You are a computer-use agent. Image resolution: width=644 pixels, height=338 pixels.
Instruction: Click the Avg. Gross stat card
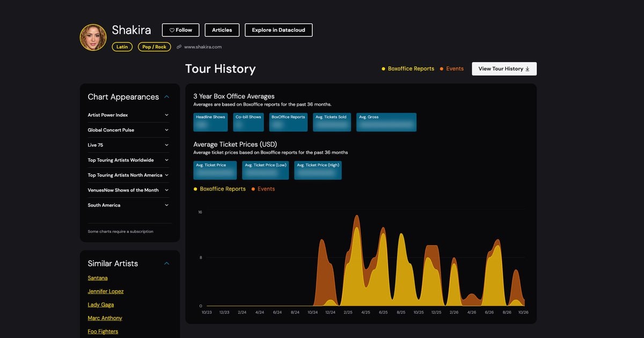[x=386, y=122]
